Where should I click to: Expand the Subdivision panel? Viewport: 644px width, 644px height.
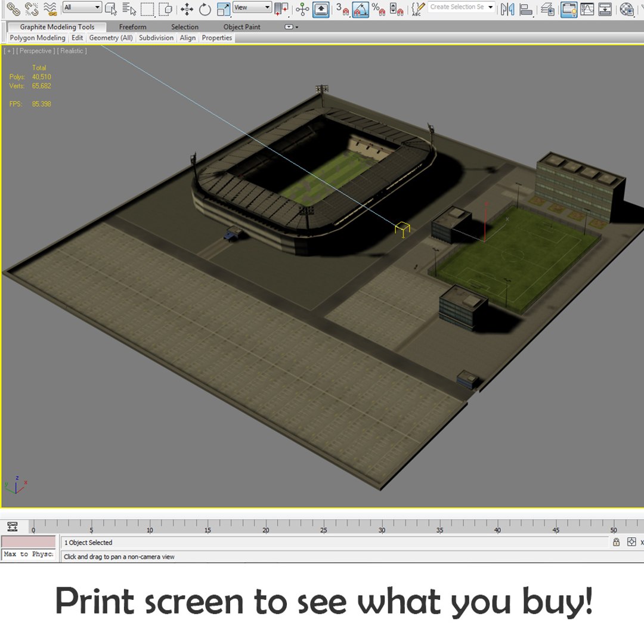[x=156, y=38]
